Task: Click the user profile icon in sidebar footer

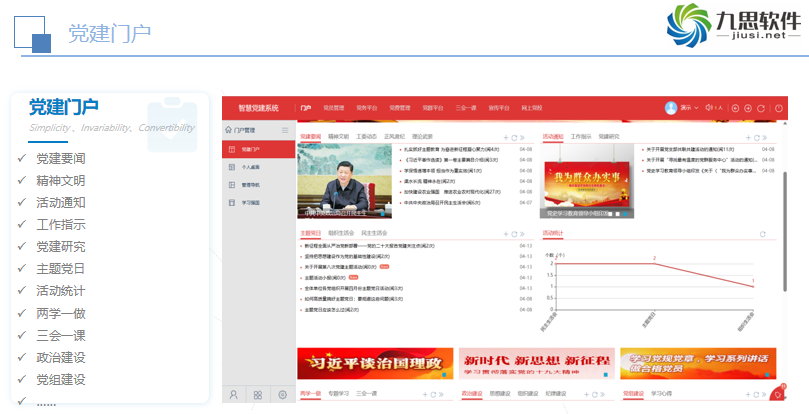Action: click(233, 395)
